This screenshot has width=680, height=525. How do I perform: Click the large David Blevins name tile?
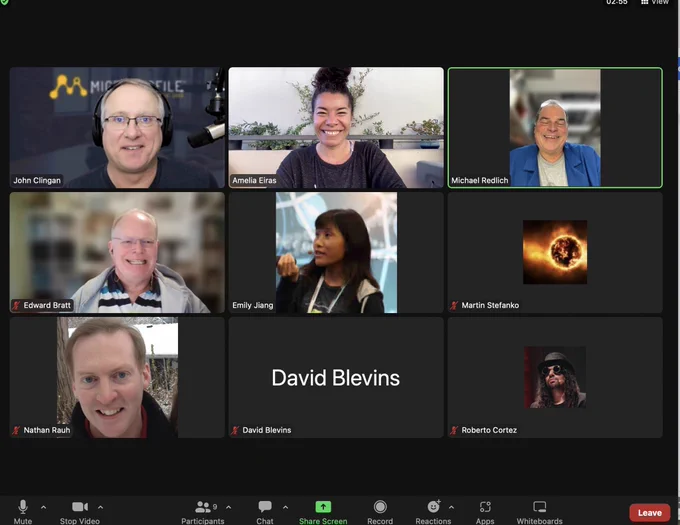pyautogui.click(x=336, y=378)
